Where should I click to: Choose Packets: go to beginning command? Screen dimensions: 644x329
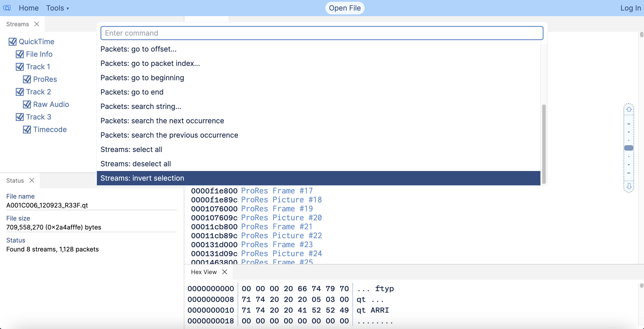point(142,78)
